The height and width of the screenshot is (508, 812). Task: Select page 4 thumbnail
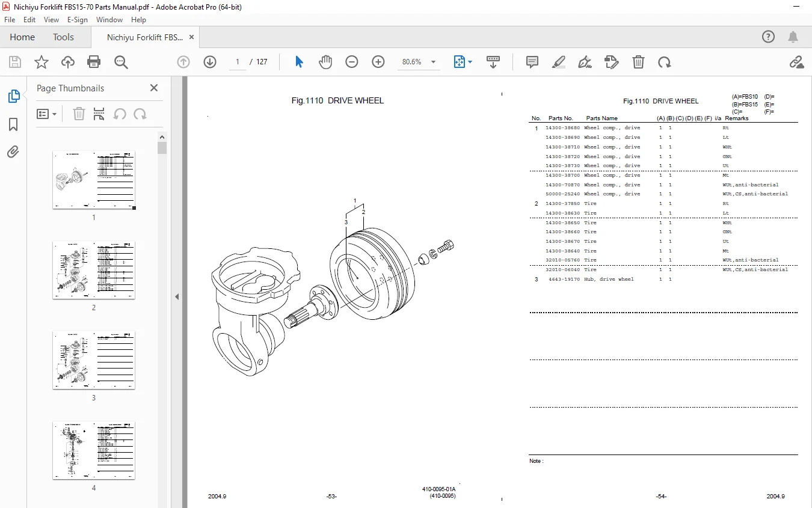tap(94, 450)
